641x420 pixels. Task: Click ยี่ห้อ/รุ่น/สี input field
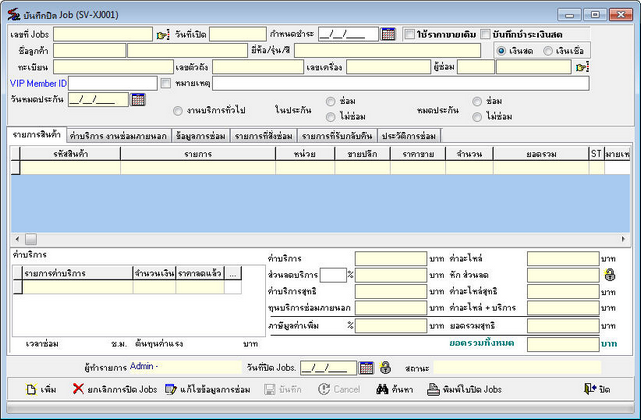[x=388, y=51]
